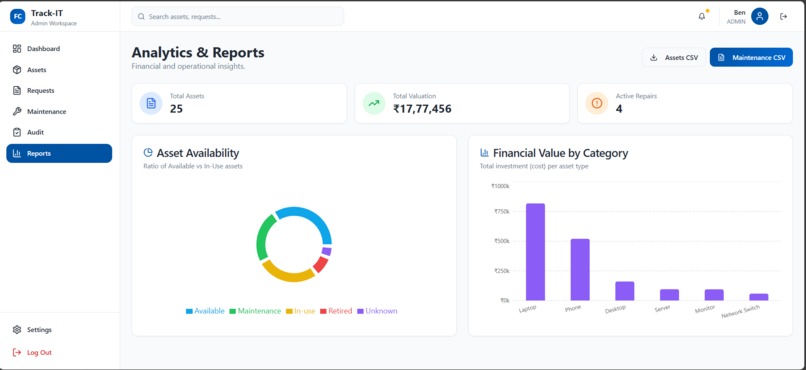Click the Total Assets document icon
Screen dimensions: 806x370
pos(151,103)
